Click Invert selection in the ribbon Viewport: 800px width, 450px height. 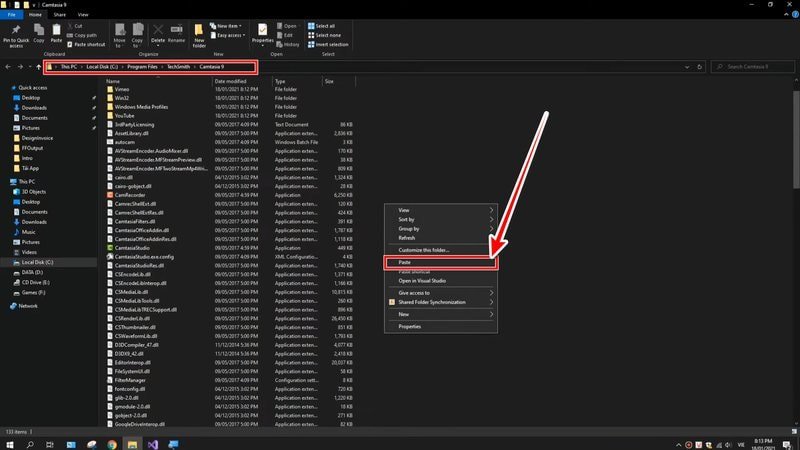pos(328,44)
